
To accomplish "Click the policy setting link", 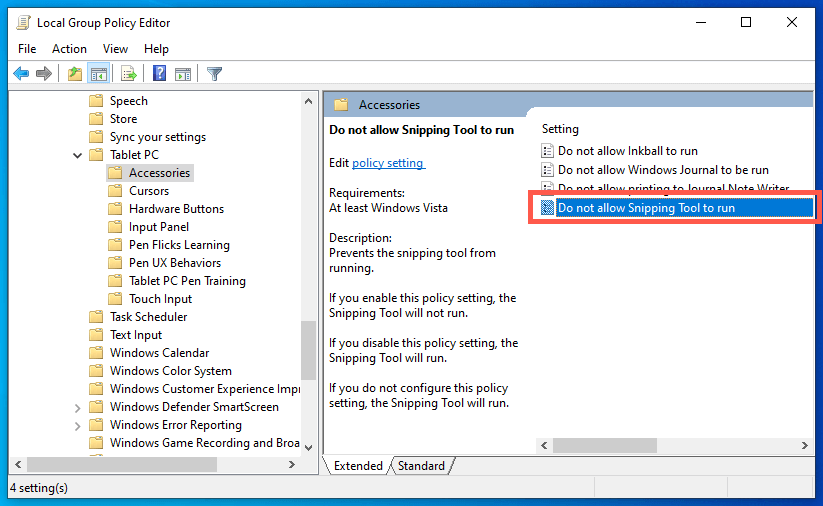I will pos(388,163).
